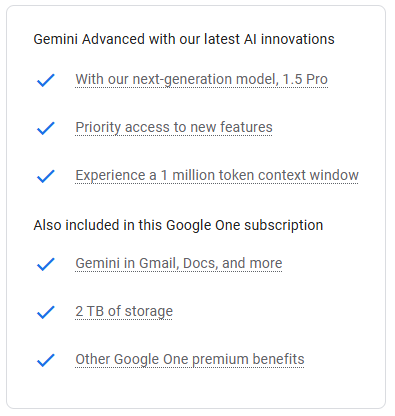Click the checkmark beside next-generation model 1.5 Pro

point(46,80)
